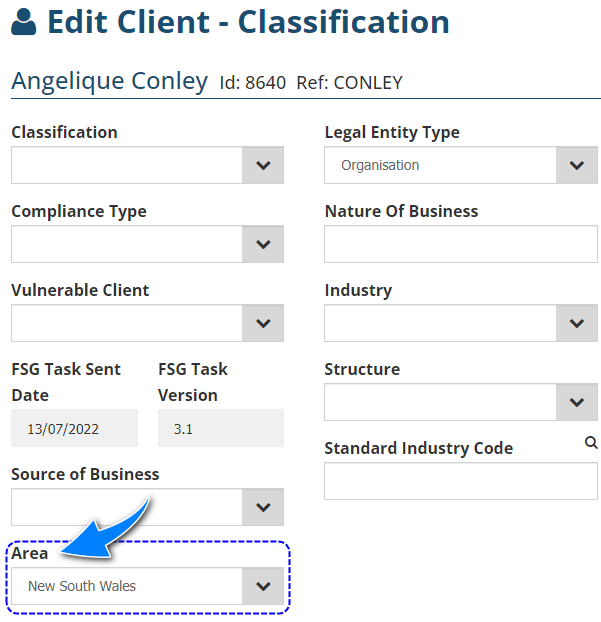This screenshot has width=601, height=622.
Task: Click the Organisation entity type value
Action: [x=380, y=165]
